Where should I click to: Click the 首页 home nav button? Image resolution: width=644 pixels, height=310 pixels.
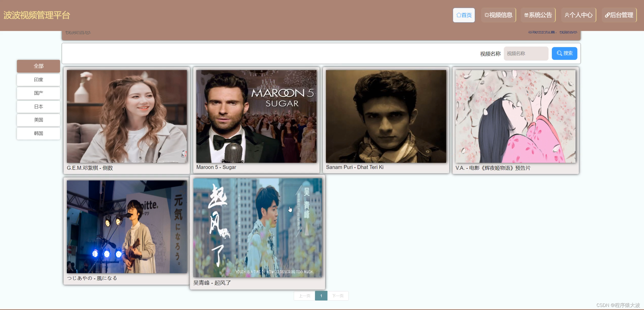pyautogui.click(x=464, y=15)
